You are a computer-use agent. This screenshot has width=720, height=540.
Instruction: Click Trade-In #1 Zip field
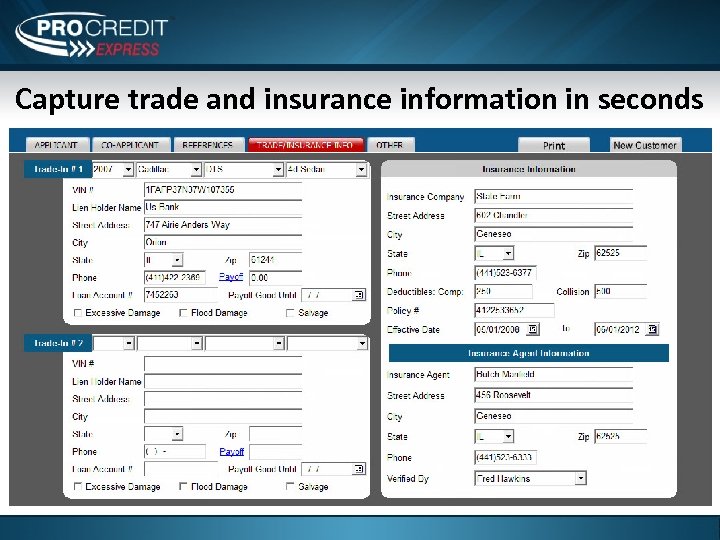pyautogui.click(x=276, y=260)
